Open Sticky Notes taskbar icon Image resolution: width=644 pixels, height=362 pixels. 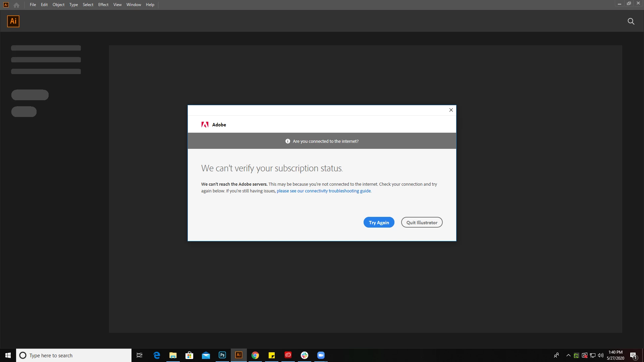pos(272,355)
